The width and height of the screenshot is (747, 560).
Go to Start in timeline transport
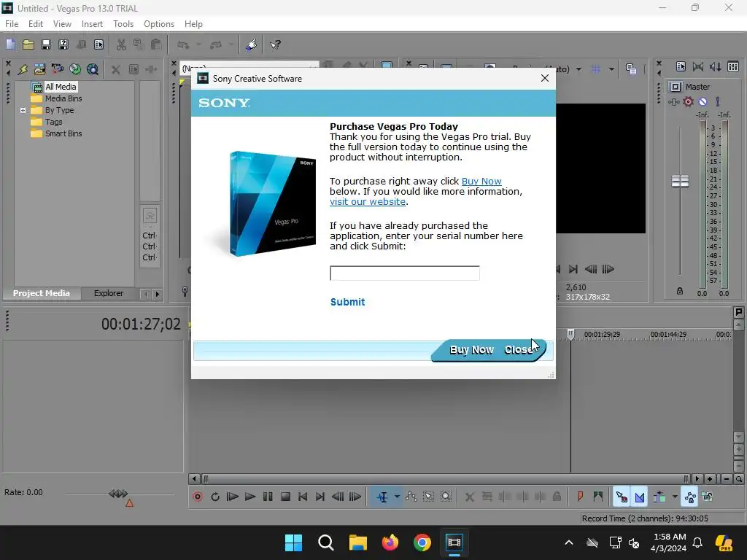(x=303, y=497)
